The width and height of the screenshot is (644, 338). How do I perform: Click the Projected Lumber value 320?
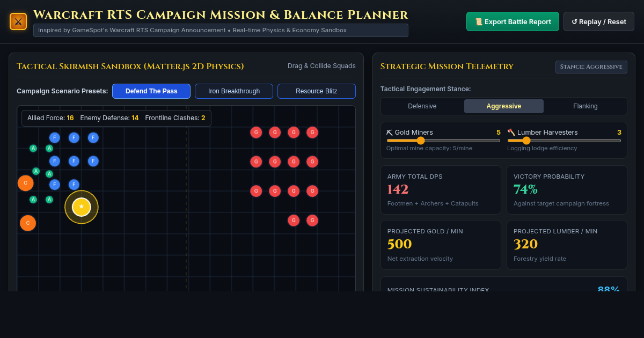click(525, 244)
